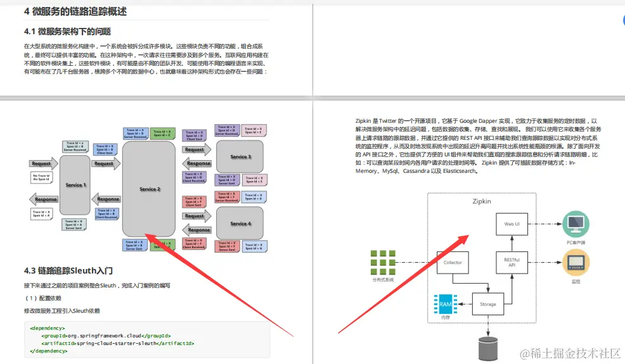
Task: Click the heading '4.1 微服务架构下的问题'
Action: click(67, 32)
